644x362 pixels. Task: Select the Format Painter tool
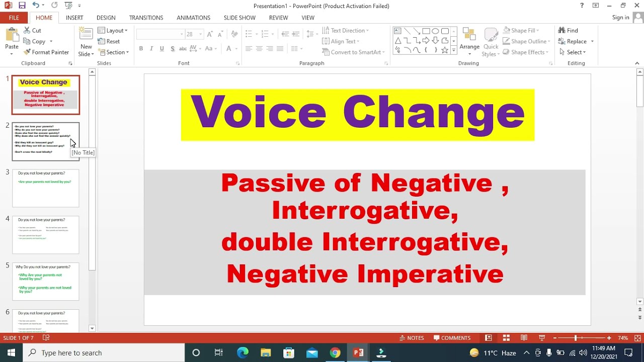[46, 52]
